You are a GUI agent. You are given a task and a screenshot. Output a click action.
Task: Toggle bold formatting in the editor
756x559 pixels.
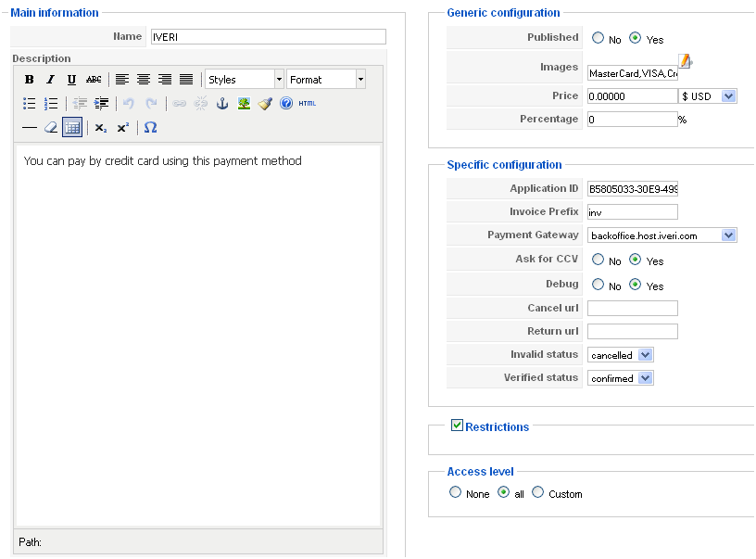click(x=30, y=80)
